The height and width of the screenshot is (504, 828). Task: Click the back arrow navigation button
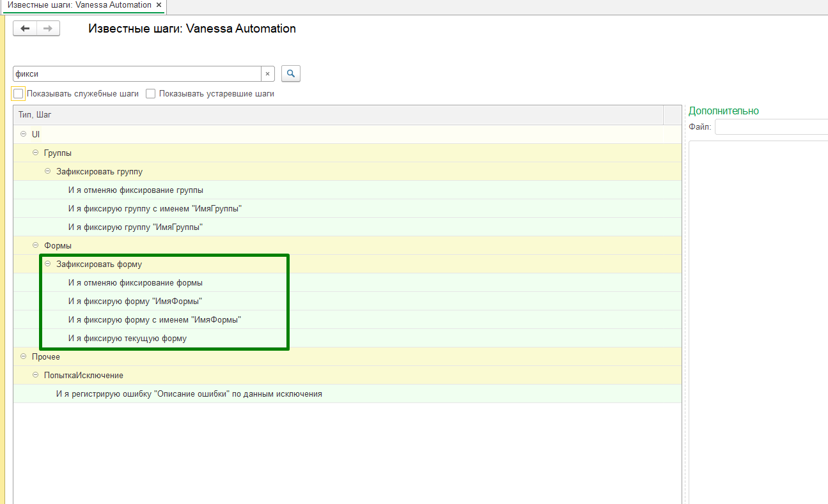point(25,29)
